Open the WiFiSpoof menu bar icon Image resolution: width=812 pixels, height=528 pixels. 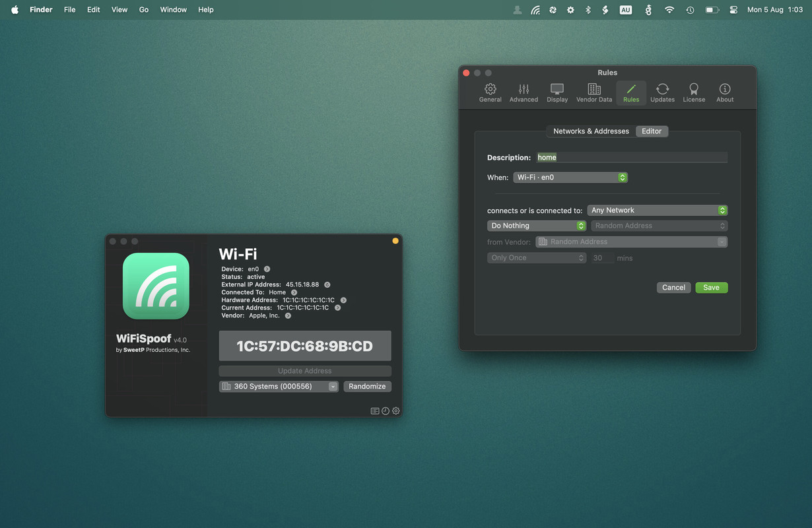click(x=535, y=10)
